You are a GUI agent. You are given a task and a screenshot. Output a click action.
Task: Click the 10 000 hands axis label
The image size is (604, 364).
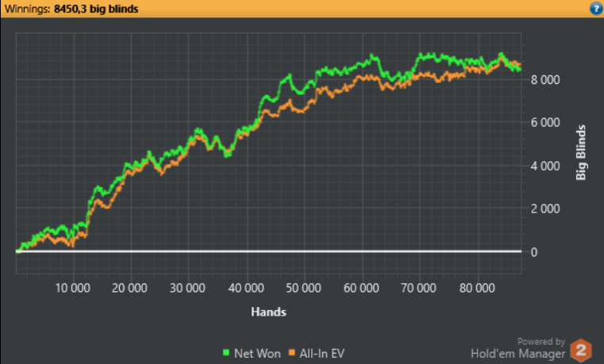click(x=73, y=288)
